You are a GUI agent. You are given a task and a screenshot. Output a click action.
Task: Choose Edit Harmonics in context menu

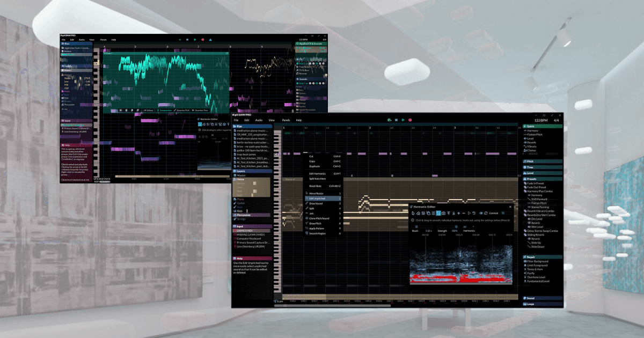click(x=318, y=173)
